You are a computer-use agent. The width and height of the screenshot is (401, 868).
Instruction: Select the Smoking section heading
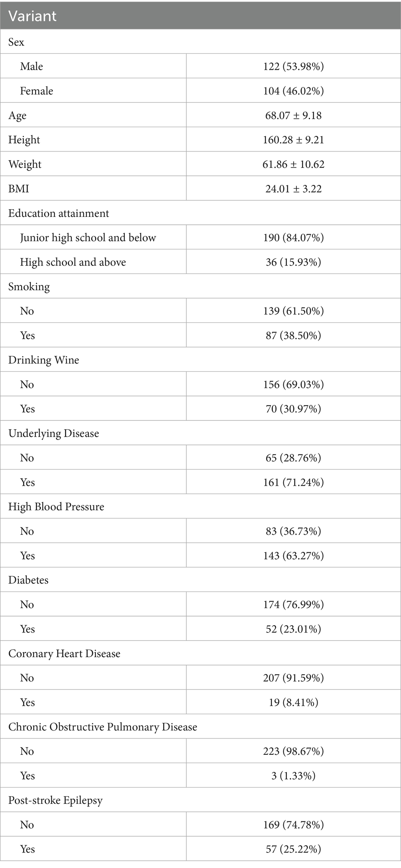(29, 287)
